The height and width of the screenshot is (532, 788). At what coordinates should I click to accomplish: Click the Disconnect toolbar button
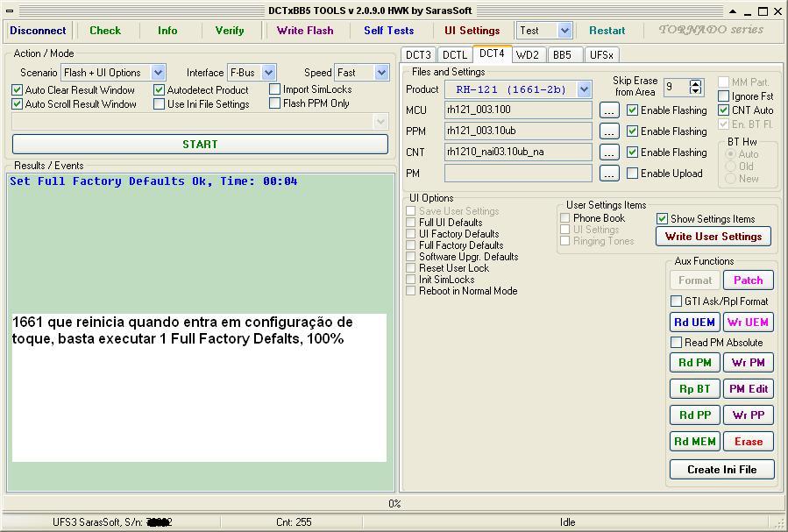(x=38, y=31)
